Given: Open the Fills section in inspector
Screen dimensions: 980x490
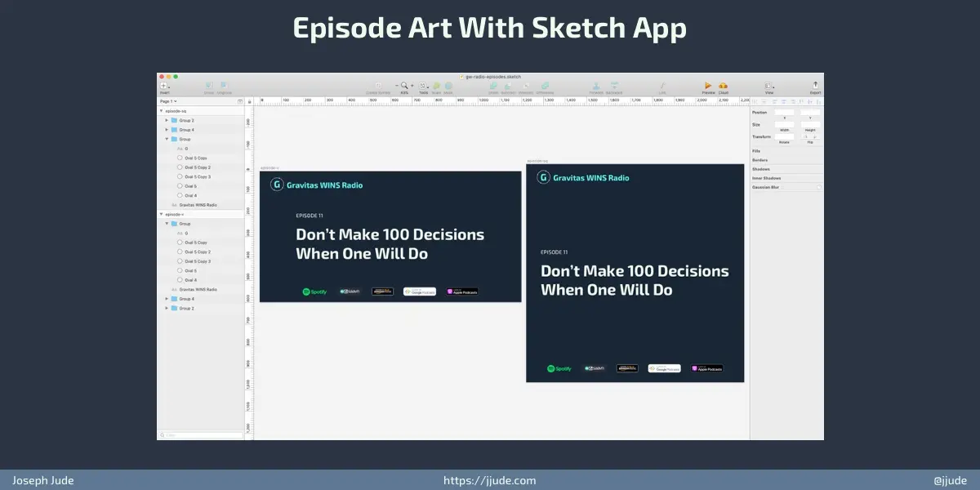Looking at the screenshot, I should [x=755, y=151].
